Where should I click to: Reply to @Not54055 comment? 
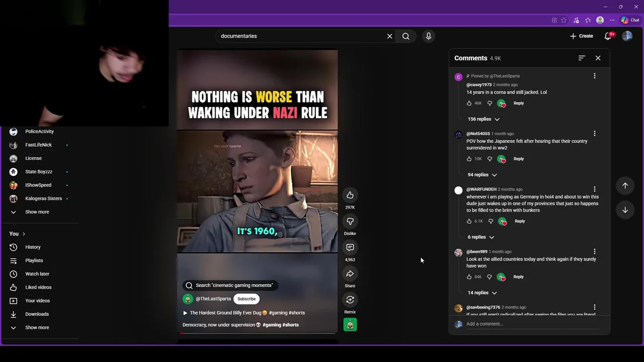point(519,159)
